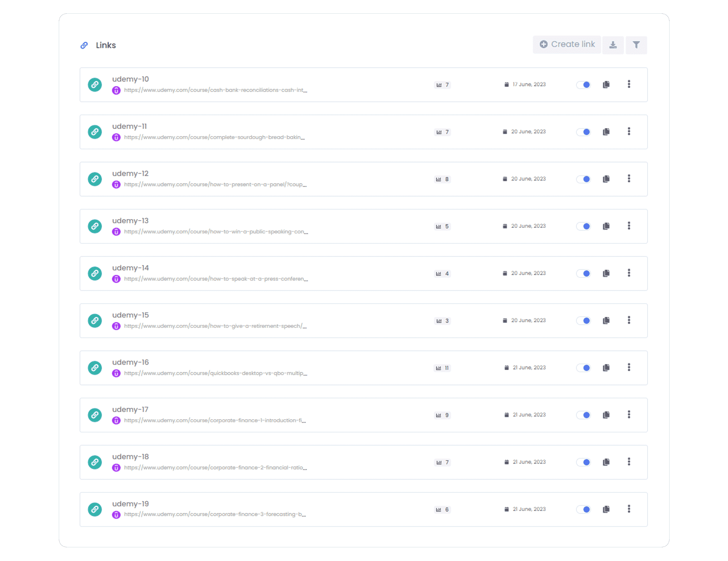Deactivate the udemy-17 link switch
This screenshot has height=561, width=728.
pos(583,415)
